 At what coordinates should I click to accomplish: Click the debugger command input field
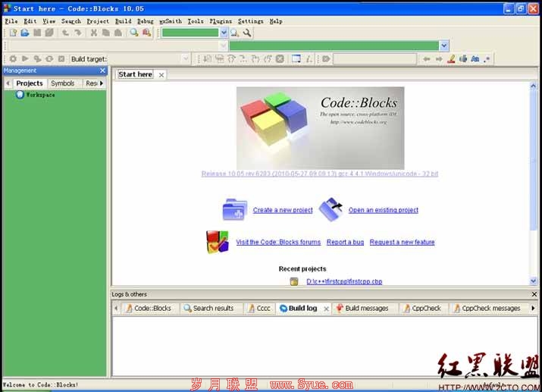point(374,59)
